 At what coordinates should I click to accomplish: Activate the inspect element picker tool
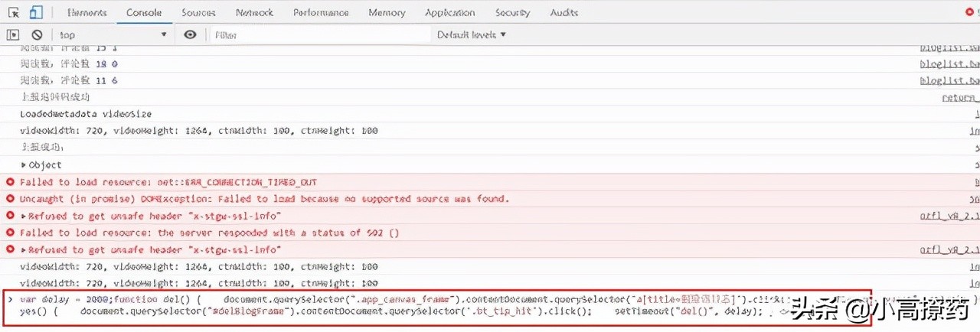point(13,13)
